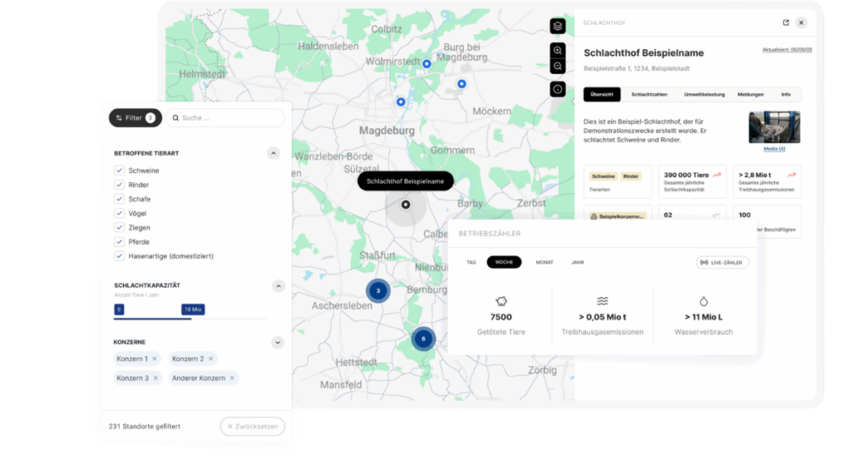Screen dimensions: 868x456
Task: Click the map cluster marker showing 6
Action: click(x=423, y=338)
